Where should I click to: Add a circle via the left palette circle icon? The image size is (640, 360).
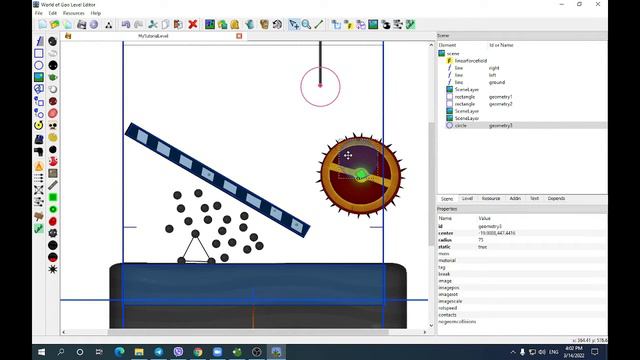tap(39, 65)
